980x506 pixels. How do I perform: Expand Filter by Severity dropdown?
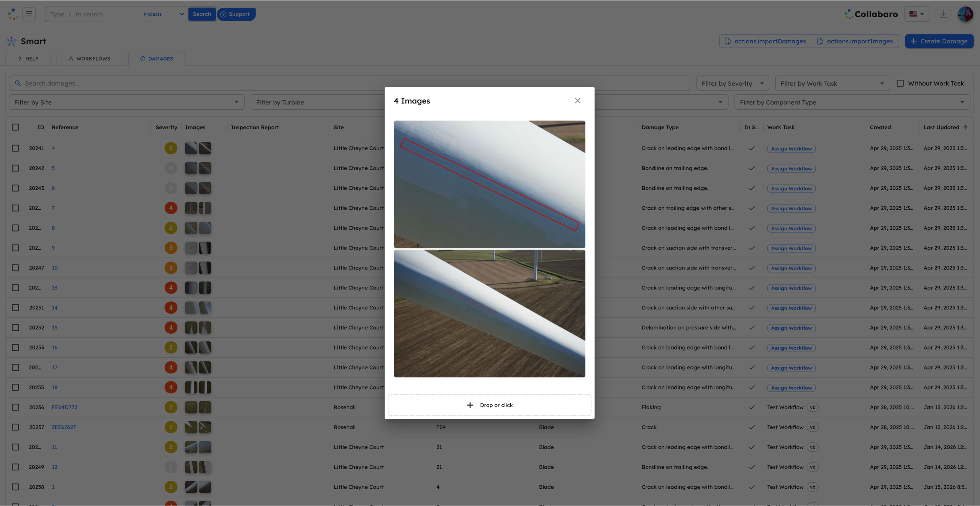(x=732, y=83)
